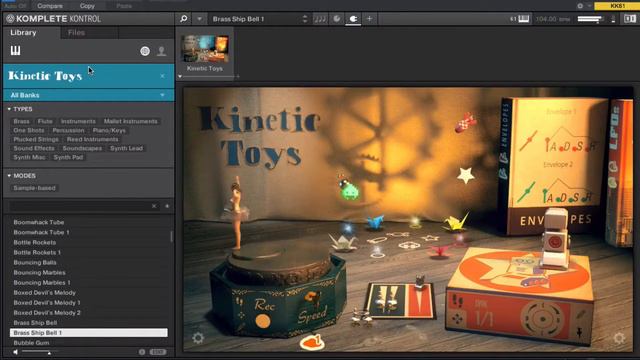Open the dropdown arrow beside search icon
This screenshot has height=360, width=640.
(199, 19)
